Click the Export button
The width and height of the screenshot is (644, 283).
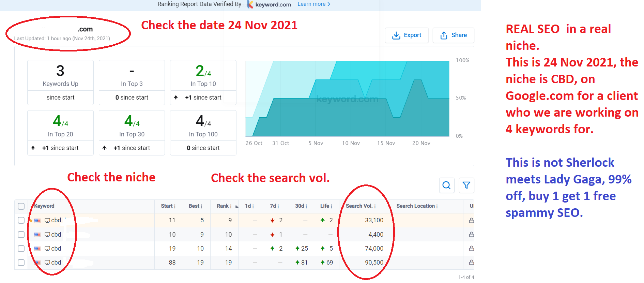[407, 35]
